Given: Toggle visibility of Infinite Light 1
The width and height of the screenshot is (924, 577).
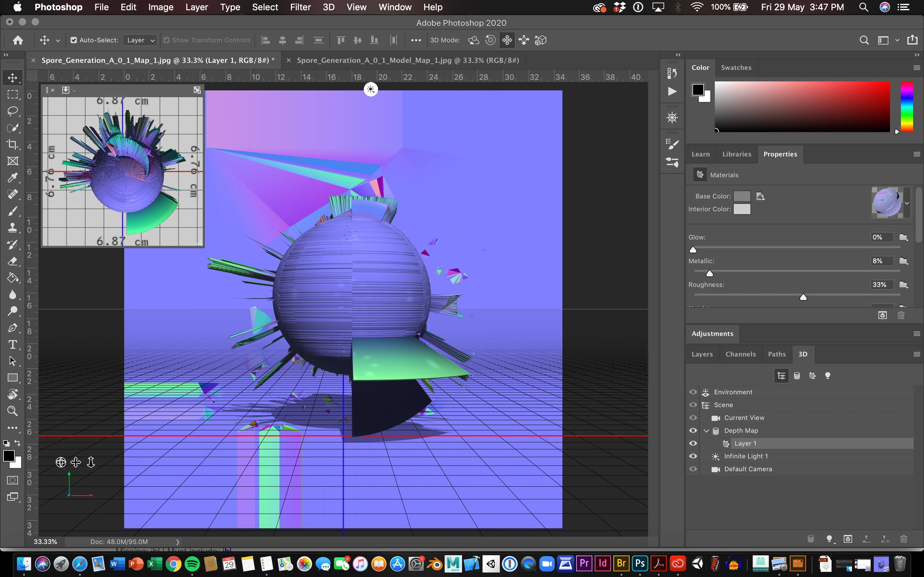Looking at the screenshot, I should coord(693,456).
